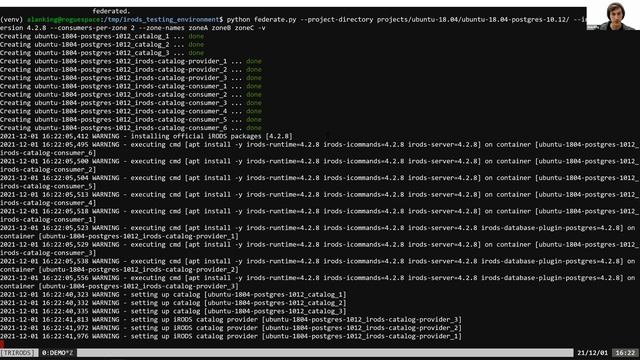Click the 'irods-catalog-provider_3' creating line
Screen dimensions: 640x360
[x=131, y=78]
